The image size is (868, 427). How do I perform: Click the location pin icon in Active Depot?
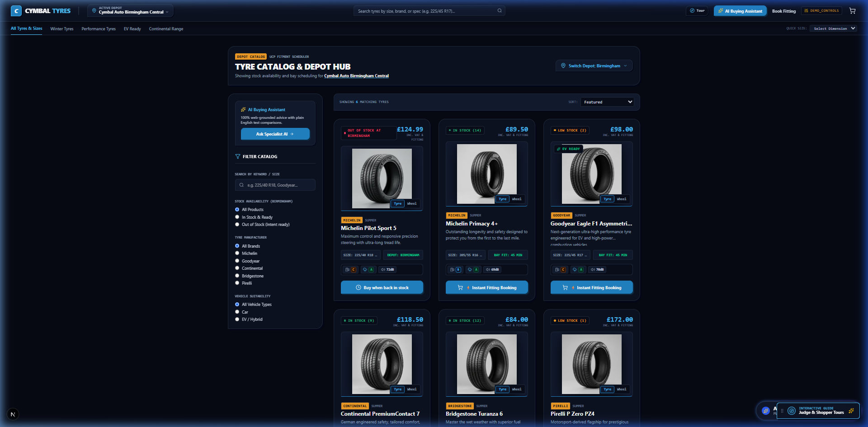94,10
